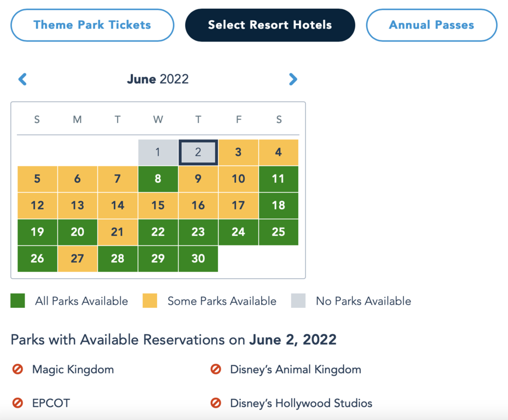Click the currently selected June 2 date
Image resolution: width=508 pixels, height=420 pixels.
tap(198, 153)
